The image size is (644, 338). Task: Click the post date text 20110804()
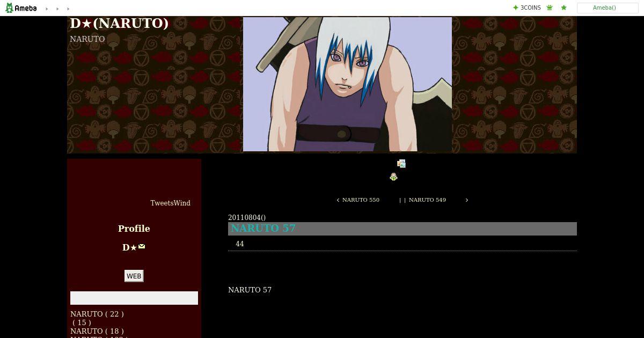tap(247, 217)
